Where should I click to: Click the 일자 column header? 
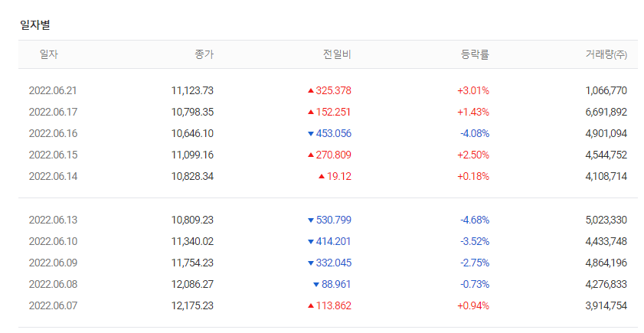tap(49, 54)
